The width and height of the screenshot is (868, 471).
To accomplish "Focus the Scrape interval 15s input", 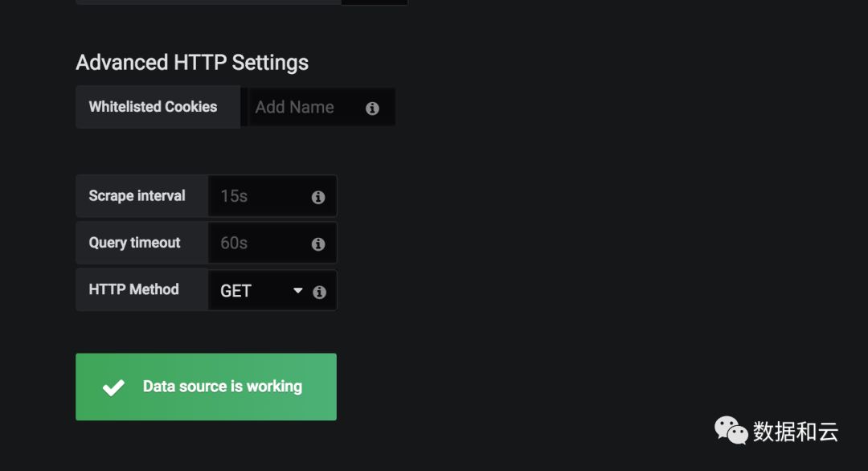I will point(257,196).
